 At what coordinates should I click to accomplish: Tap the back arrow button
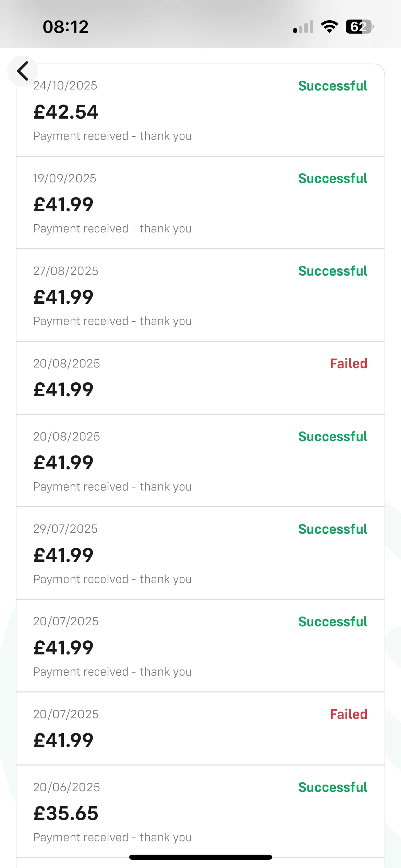pos(23,71)
